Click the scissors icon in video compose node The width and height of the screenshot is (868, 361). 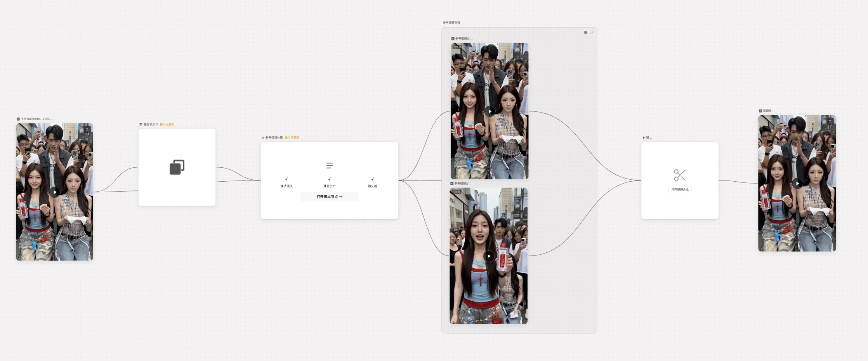[x=680, y=175]
